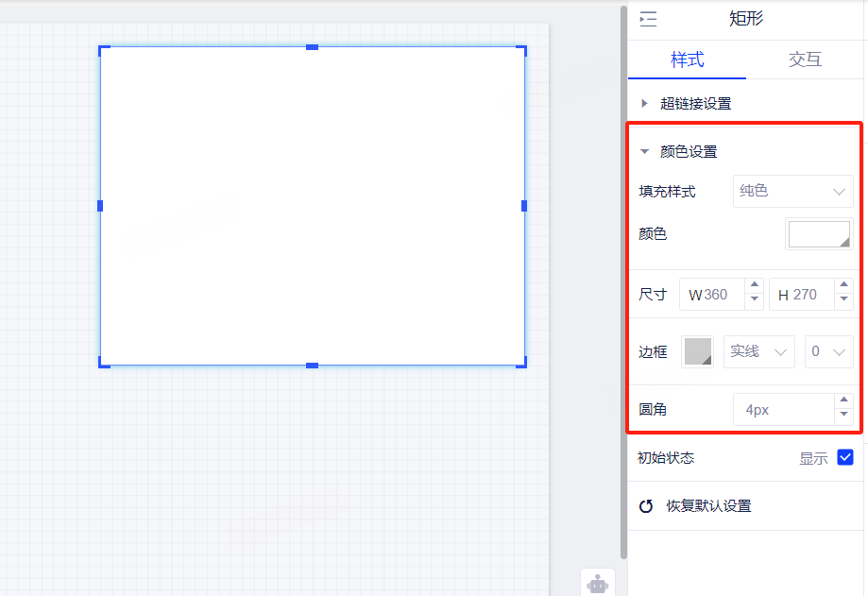Switch to the 样式 tab
This screenshot has height=596, width=868.
(x=687, y=60)
